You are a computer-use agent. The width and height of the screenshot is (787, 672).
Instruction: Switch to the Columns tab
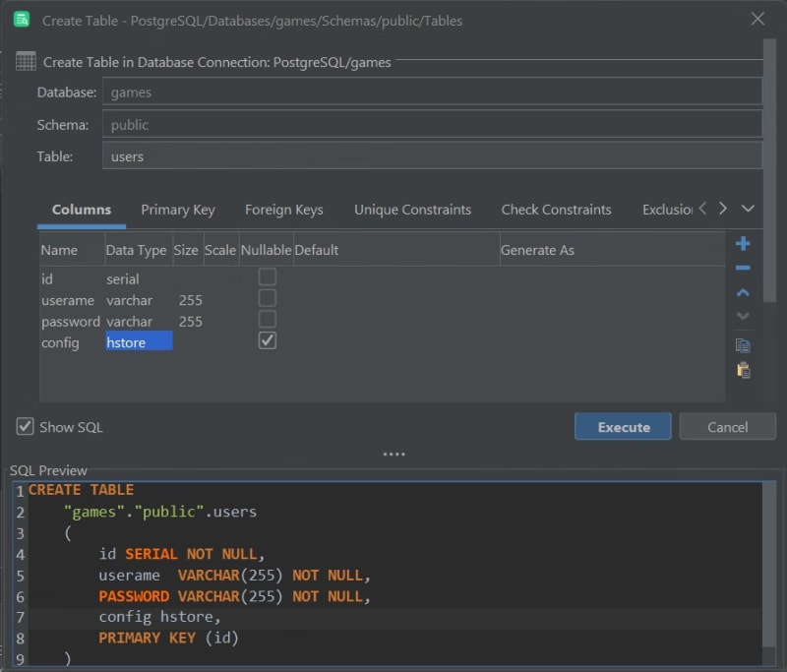pos(82,210)
